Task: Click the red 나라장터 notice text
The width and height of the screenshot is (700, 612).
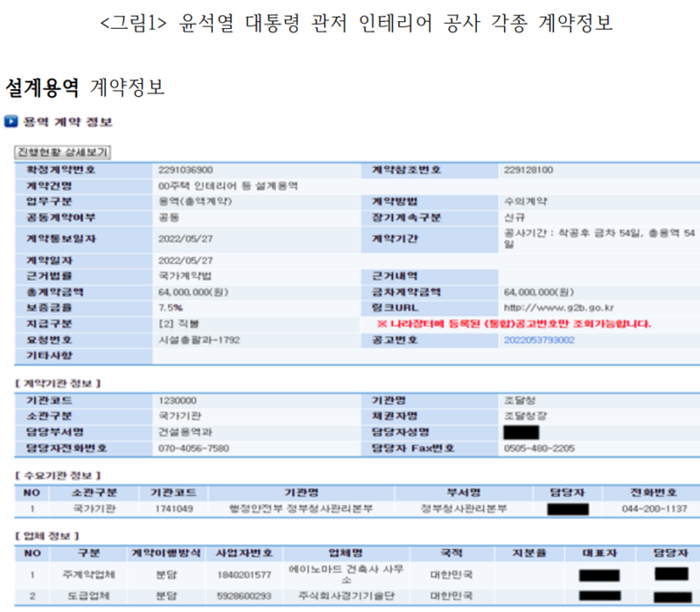Action: coord(513,324)
